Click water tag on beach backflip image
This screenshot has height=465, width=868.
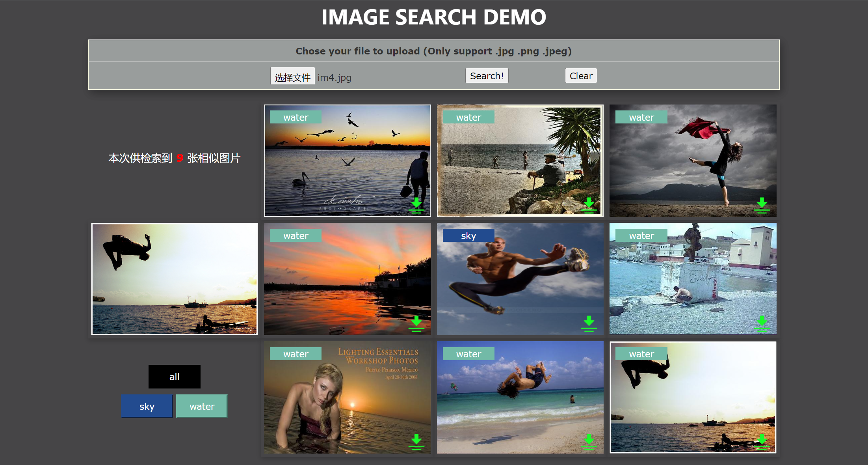pyautogui.click(x=468, y=354)
